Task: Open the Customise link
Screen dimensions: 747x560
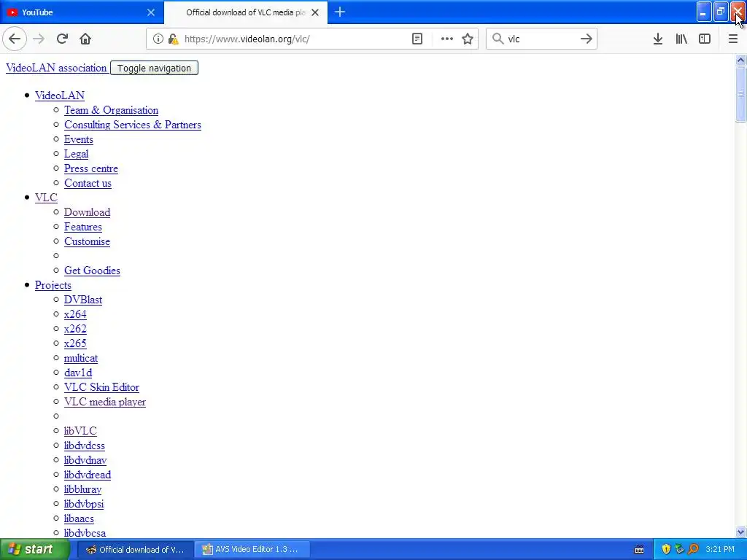Action: pos(88,241)
